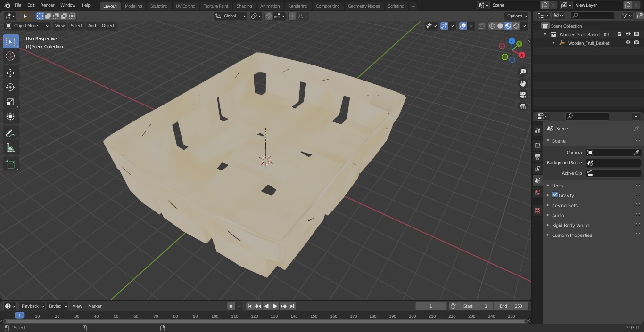Open the viewport Add menu

click(92, 26)
